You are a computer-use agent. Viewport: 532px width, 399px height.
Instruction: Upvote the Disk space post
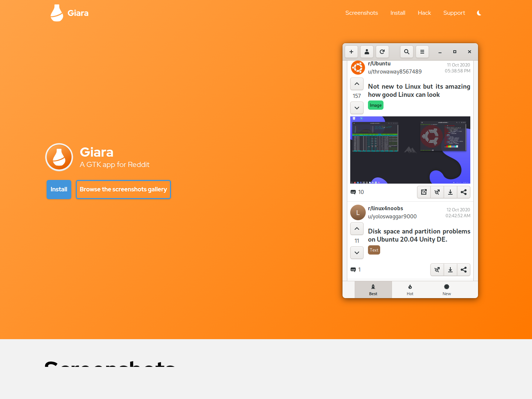pyautogui.click(x=357, y=229)
